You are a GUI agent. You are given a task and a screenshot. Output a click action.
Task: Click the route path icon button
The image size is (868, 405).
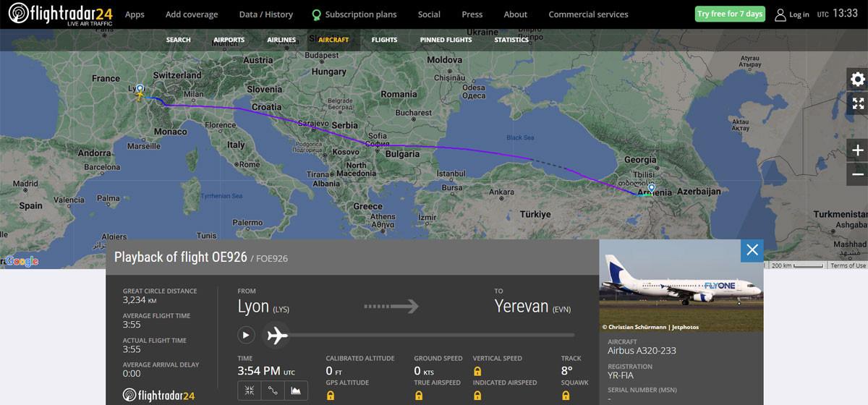(x=273, y=391)
